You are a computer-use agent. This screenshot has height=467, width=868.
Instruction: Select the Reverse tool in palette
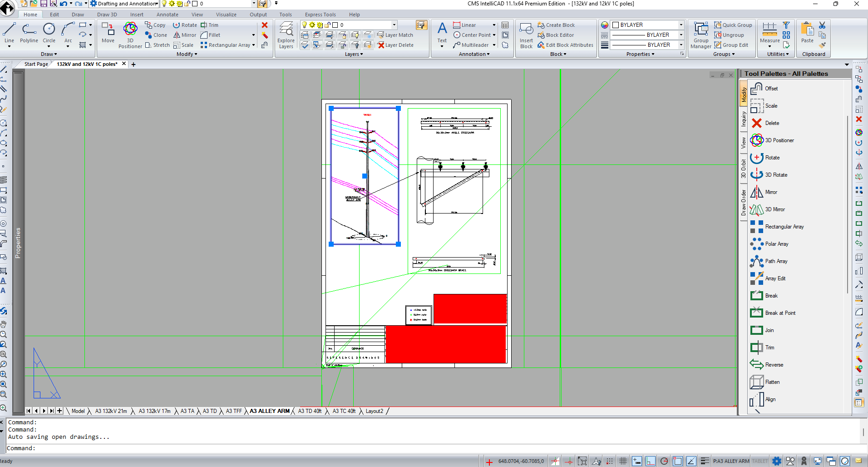[767, 365]
